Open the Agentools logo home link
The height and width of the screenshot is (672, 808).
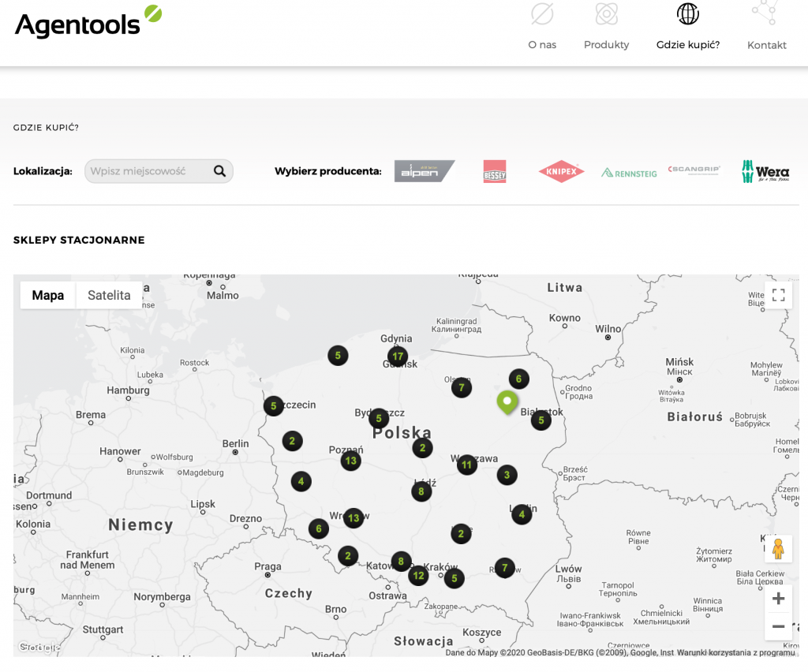(x=88, y=21)
